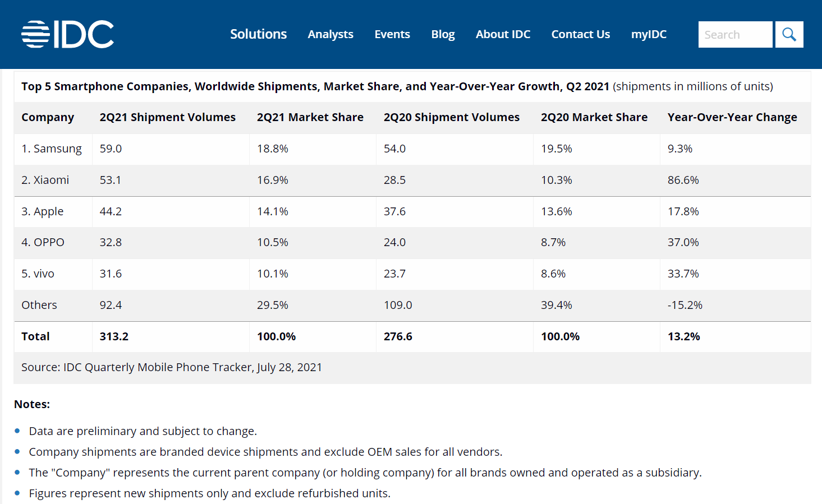Image resolution: width=822 pixels, height=504 pixels.
Task: Click Xiaomi's 28.5 2Q20 shipments
Action: point(395,180)
